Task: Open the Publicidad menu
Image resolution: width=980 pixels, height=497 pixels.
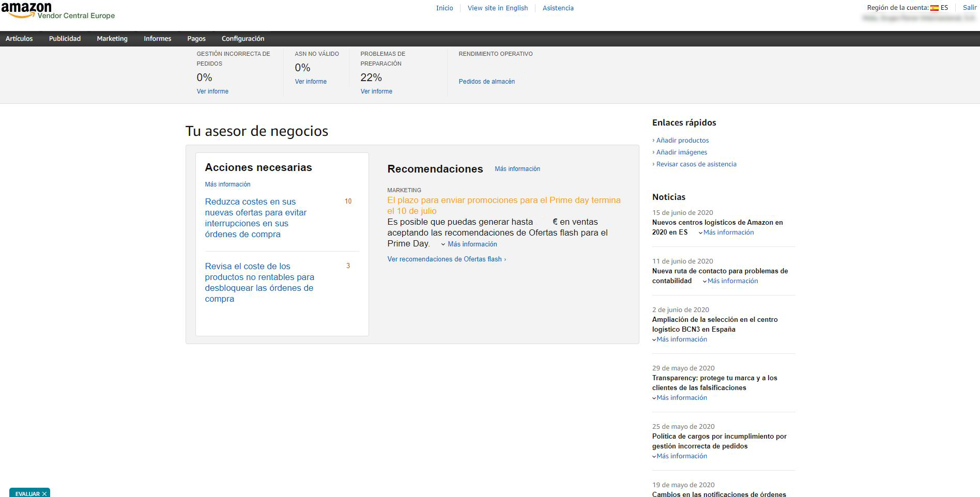Action: (65, 39)
